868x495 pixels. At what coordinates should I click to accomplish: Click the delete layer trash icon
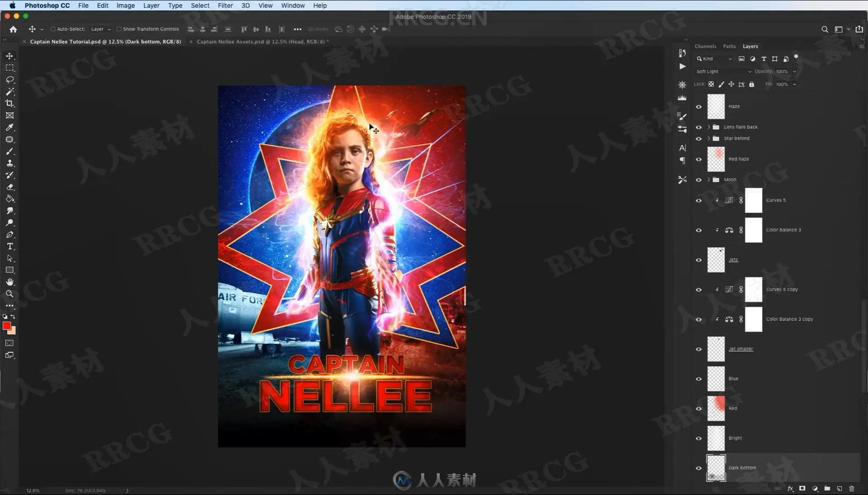pyautogui.click(x=852, y=489)
